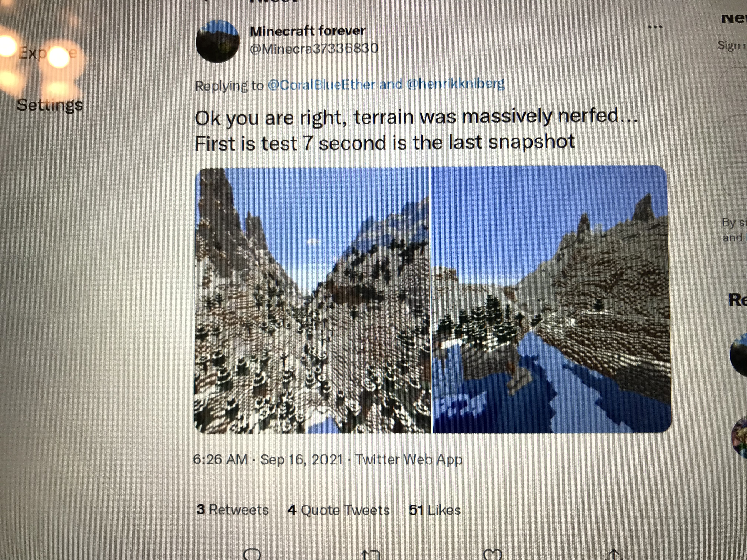The image size is (747, 560).
Task: Open the @CoralBlueEther mention link
Action: [x=321, y=85]
